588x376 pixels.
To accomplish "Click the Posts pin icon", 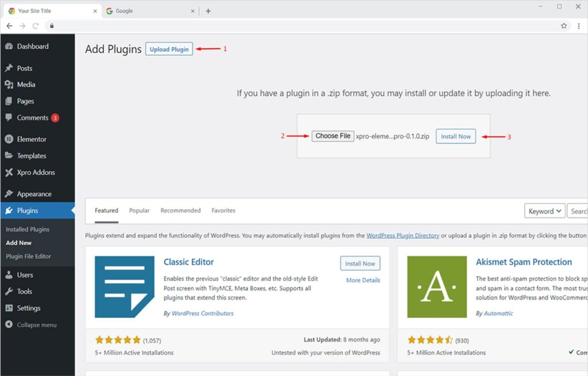I will [9, 68].
